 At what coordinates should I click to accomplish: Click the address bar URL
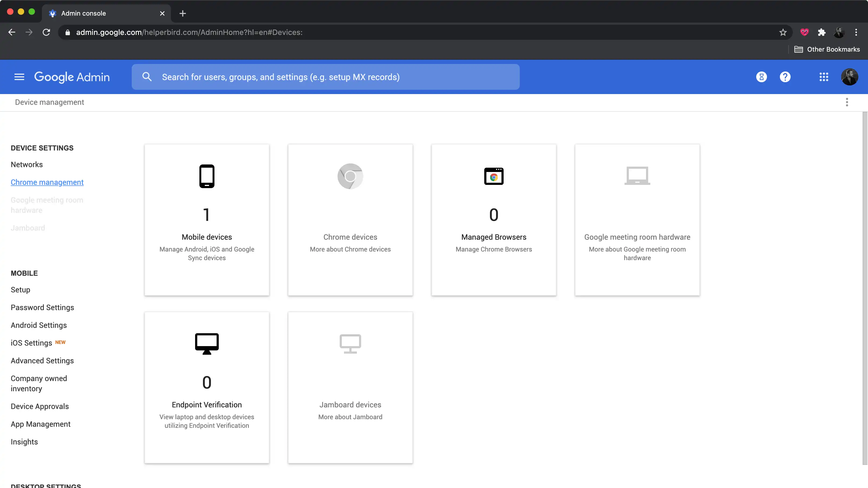point(189,32)
